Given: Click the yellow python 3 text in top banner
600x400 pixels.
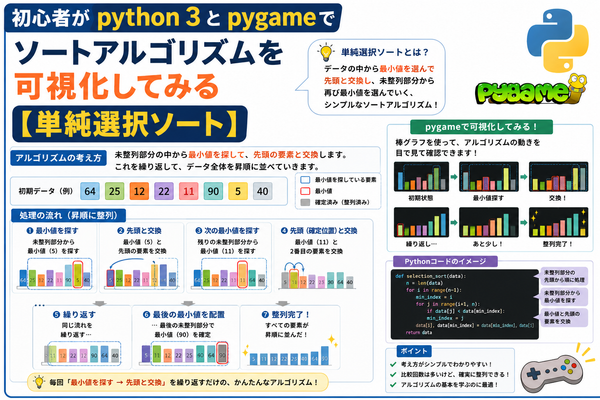Looking at the screenshot, I should [x=148, y=18].
